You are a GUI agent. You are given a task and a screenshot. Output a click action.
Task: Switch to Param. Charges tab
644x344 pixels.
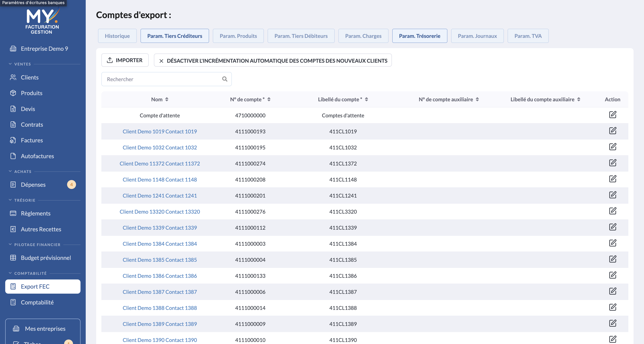coord(363,36)
